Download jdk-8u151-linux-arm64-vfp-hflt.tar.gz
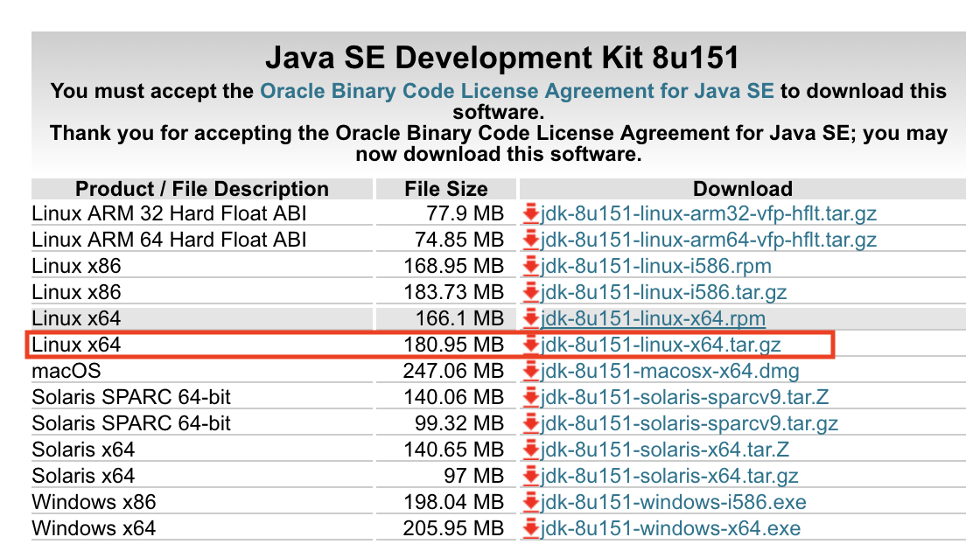980x558 pixels. tap(708, 240)
